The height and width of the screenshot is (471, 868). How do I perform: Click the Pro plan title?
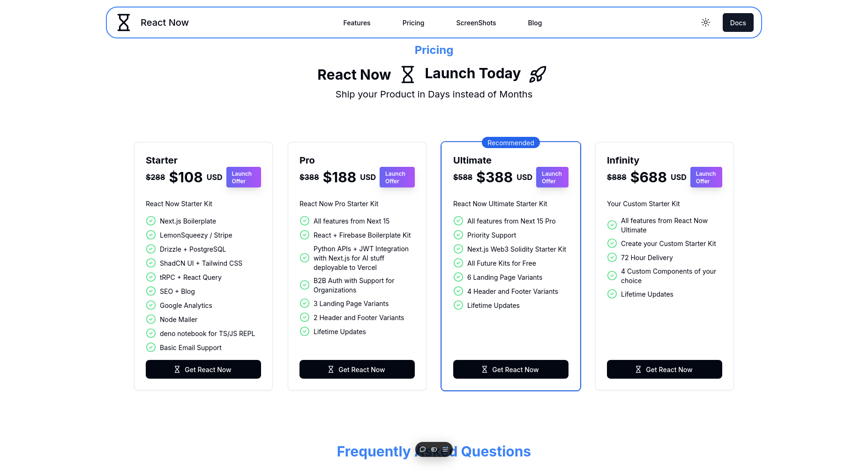tap(307, 160)
